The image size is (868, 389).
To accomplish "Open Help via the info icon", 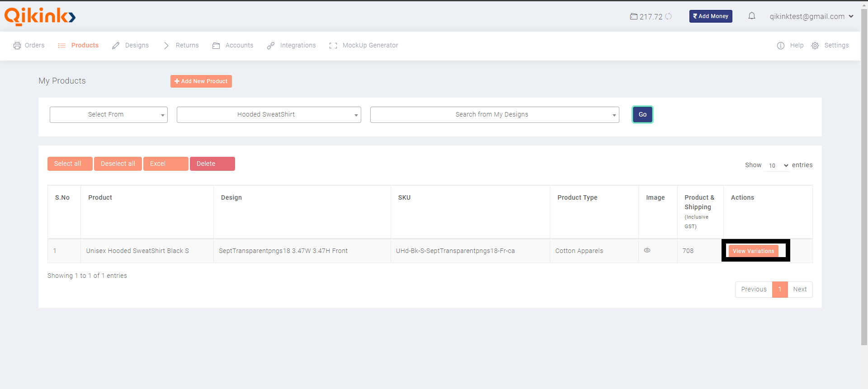I will [x=781, y=46].
